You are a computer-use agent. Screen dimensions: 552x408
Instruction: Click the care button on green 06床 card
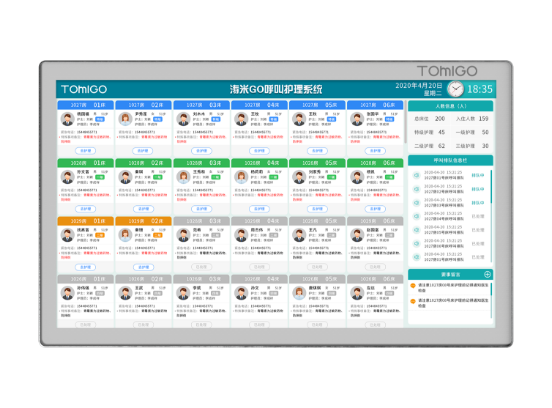point(375,209)
